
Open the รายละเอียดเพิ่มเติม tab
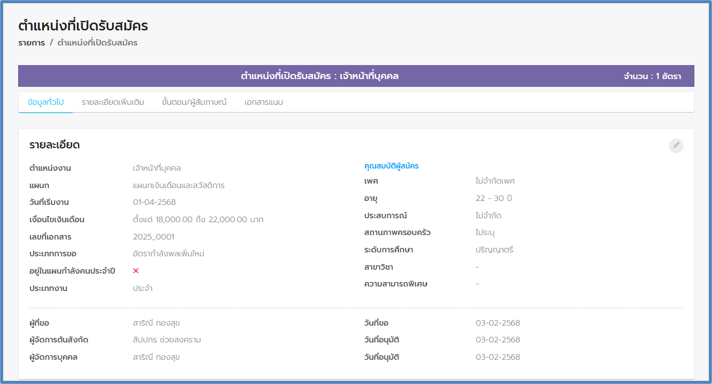(113, 102)
